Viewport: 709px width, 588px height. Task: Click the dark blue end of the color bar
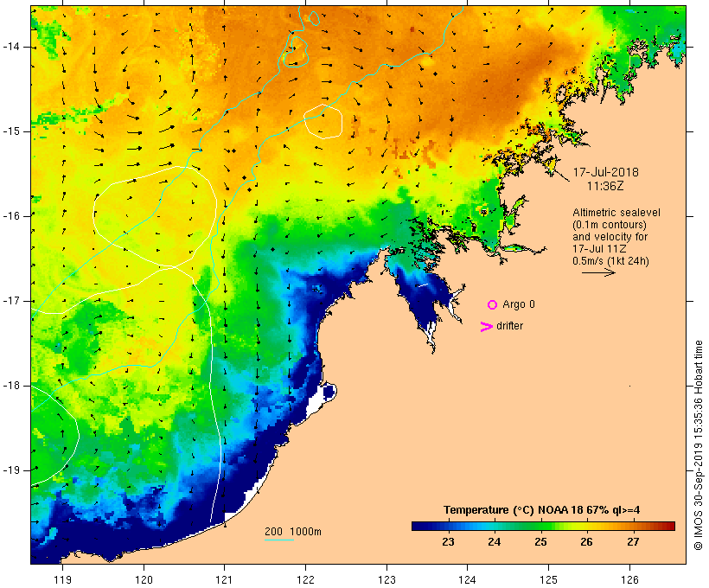(x=417, y=526)
